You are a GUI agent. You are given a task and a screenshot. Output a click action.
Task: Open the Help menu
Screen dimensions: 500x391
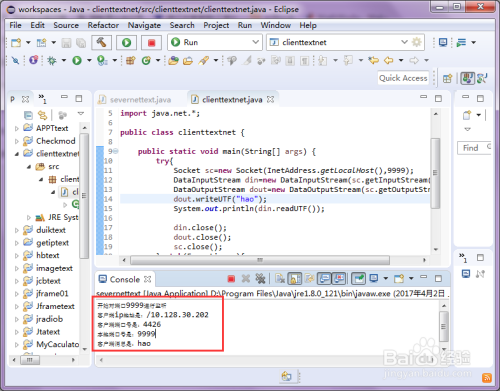click(308, 25)
